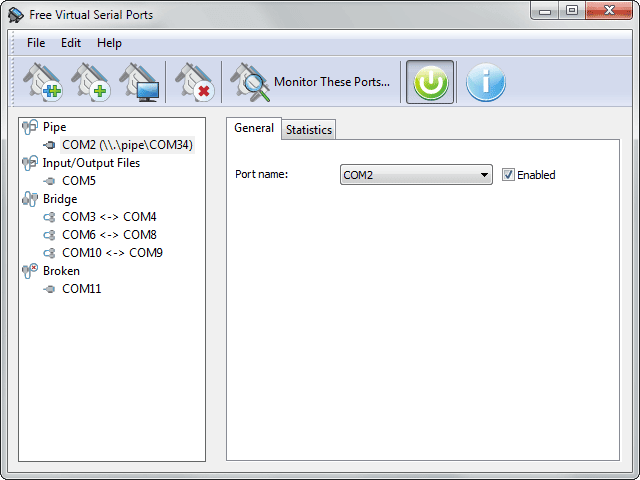
Task: Click the Broken group icon with red X
Action: 30,271
